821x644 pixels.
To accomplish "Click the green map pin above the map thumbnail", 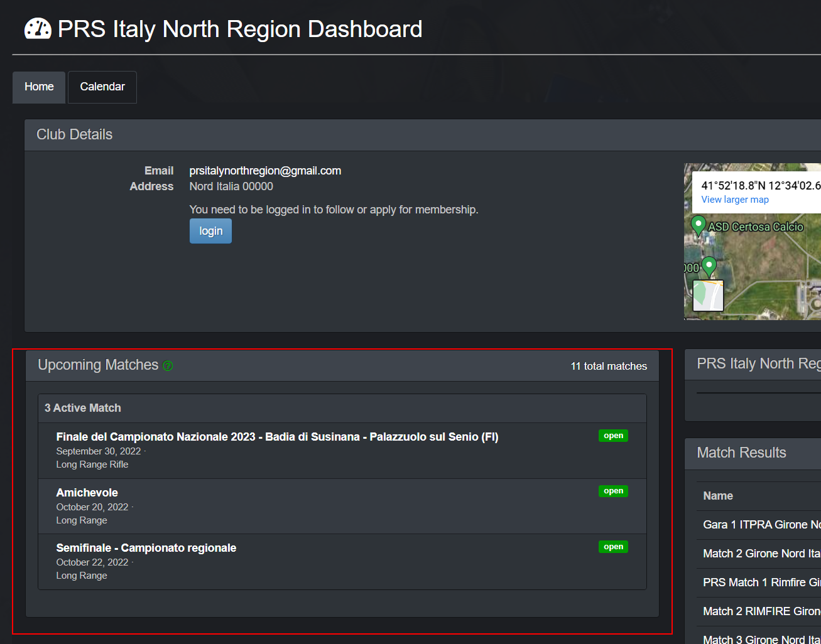I will 709,266.
